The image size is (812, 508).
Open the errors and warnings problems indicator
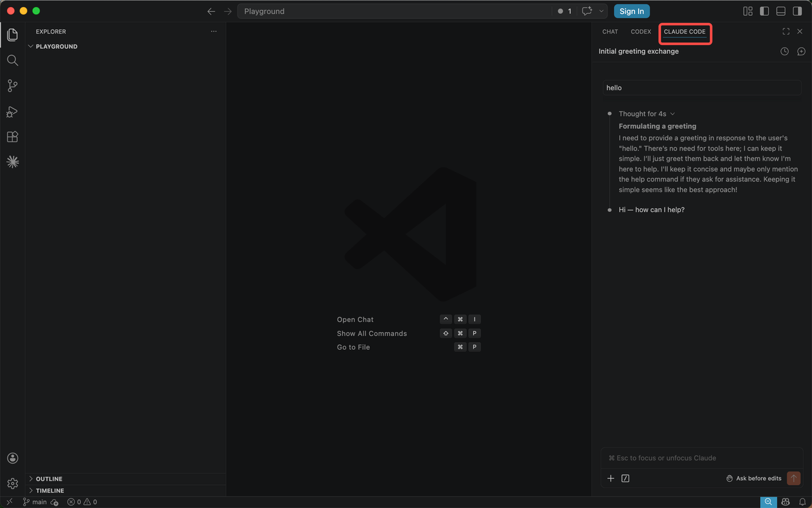(82, 502)
